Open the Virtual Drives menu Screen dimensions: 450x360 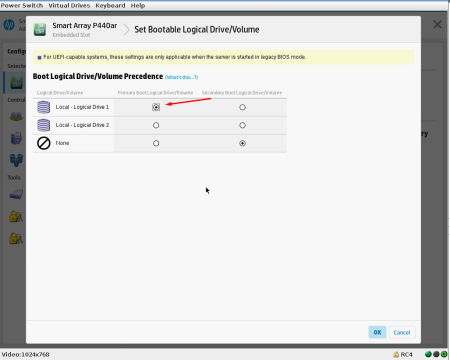click(x=69, y=6)
